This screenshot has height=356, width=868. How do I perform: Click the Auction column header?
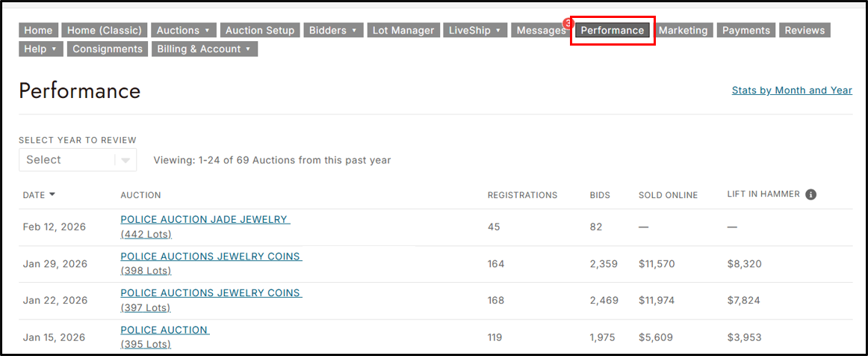pos(140,195)
